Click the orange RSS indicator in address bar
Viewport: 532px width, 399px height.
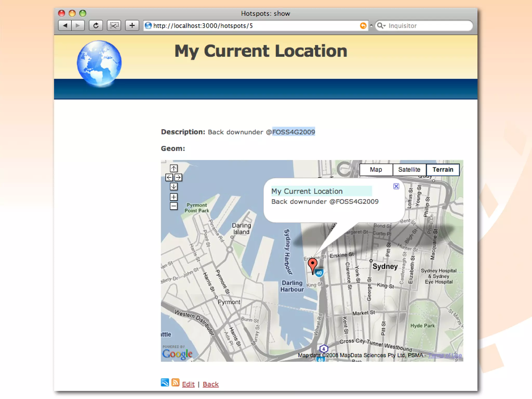click(363, 25)
